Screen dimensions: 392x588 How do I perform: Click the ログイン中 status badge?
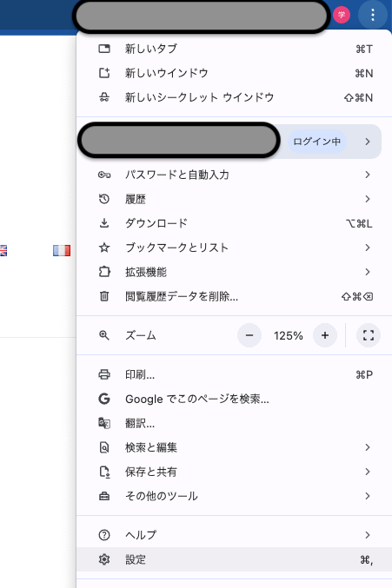[x=317, y=142]
